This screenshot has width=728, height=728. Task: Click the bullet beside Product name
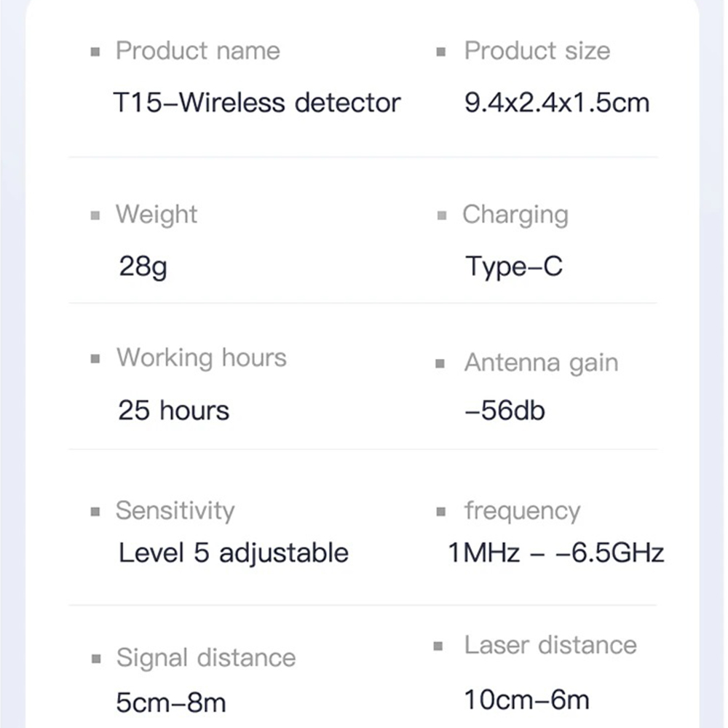(95, 52)
